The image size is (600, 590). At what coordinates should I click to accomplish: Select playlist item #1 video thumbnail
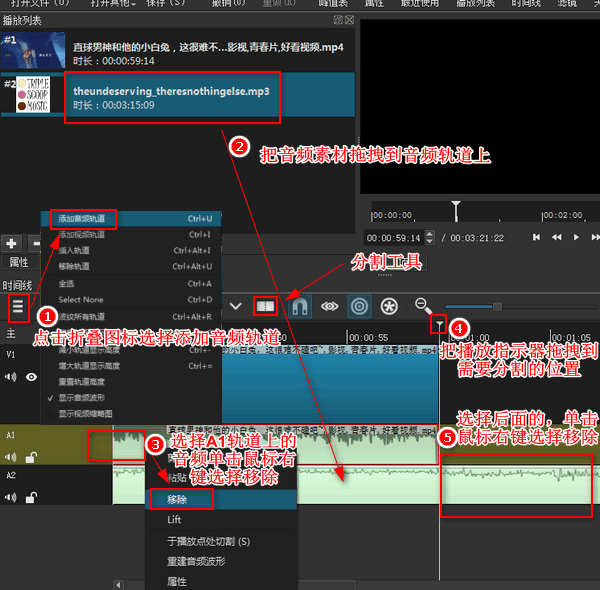click(x=33, y=51)
